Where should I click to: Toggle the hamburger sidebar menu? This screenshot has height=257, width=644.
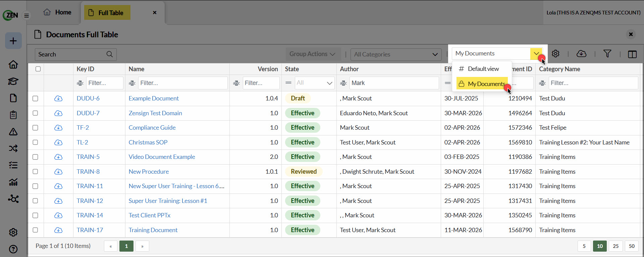26,15
